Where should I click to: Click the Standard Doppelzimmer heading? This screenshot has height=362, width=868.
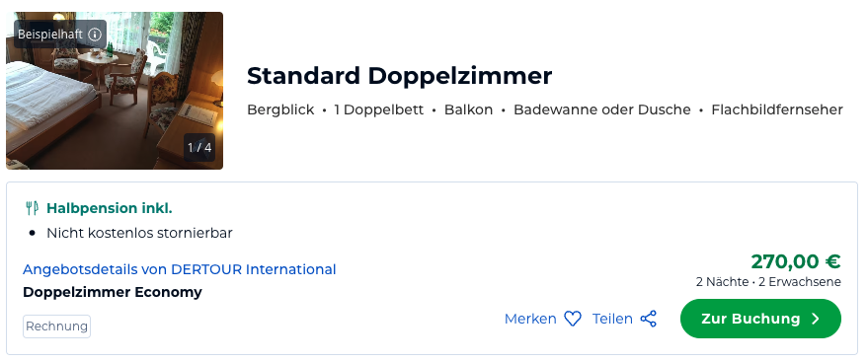pyautogui.click(x=399, y=76)
